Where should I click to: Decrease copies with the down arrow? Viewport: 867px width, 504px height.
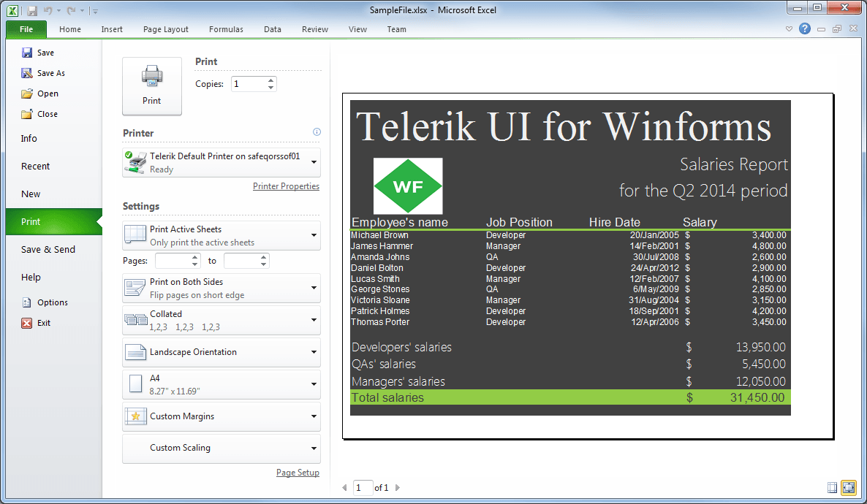tap(271, 88)
